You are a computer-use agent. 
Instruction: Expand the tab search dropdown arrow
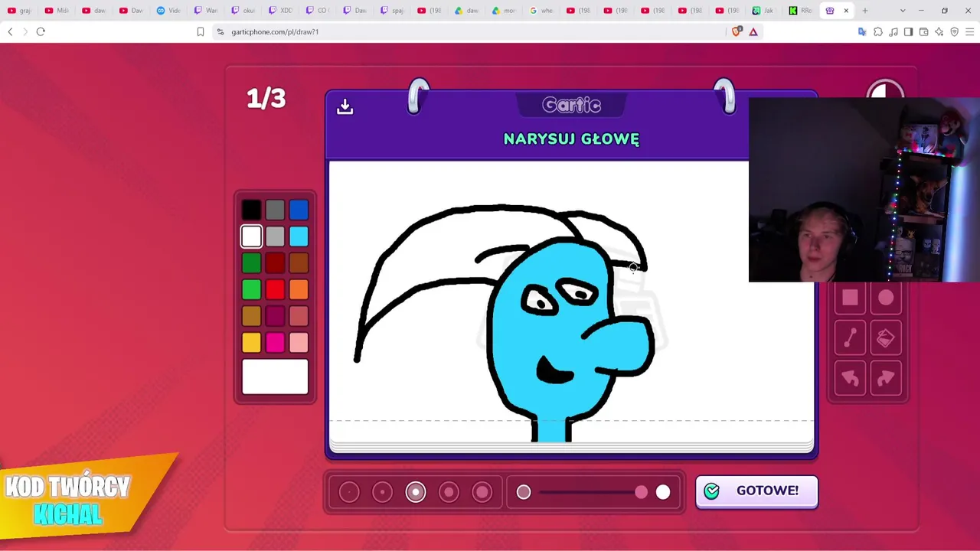[x=903, y=11]
